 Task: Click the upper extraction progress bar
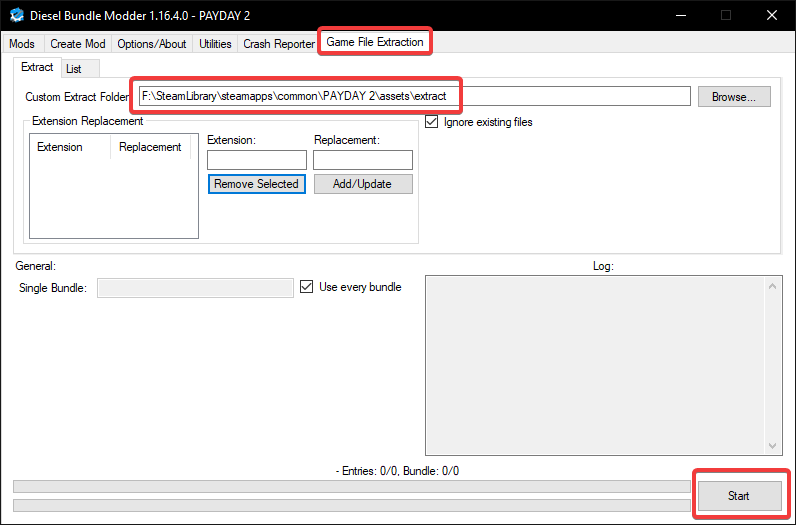click(352, 486)
